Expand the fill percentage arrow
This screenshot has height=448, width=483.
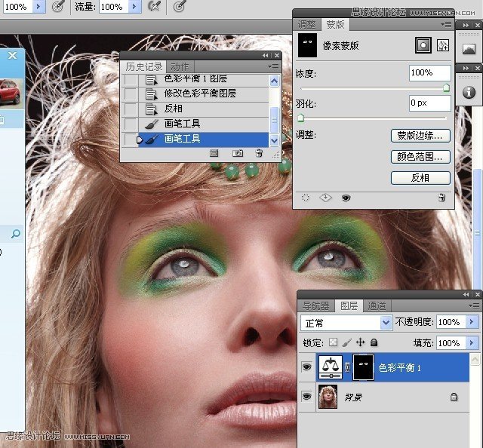coord(472,342)
